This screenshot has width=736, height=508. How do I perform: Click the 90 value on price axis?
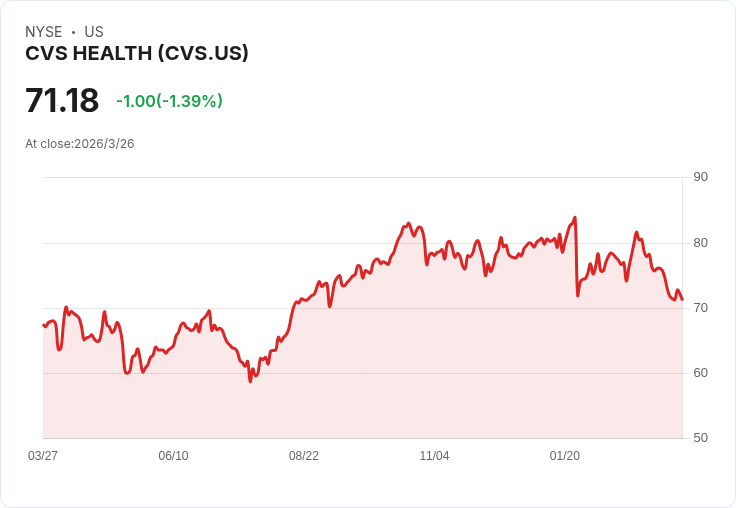[x=701, y=178]
